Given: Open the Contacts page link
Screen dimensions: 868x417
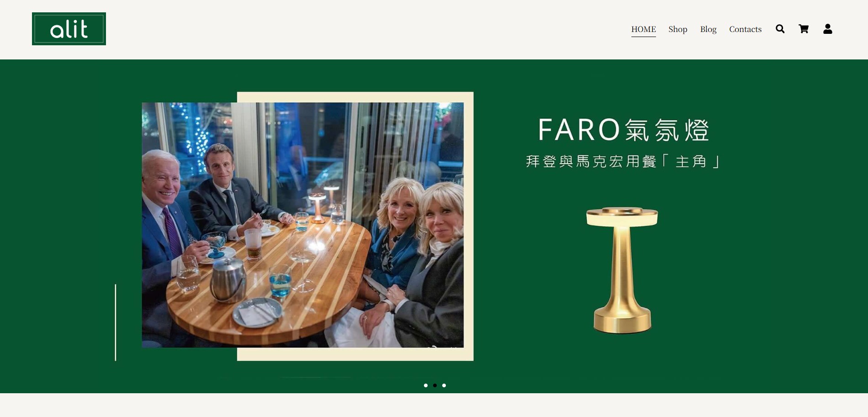Looking at the screenshot, I should [x=745, y=29].
